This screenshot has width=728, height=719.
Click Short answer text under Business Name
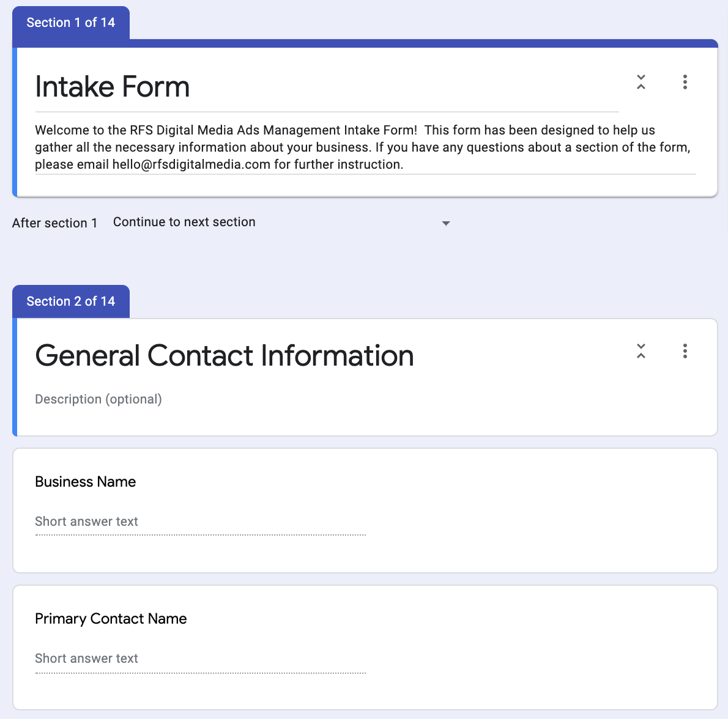87,522
